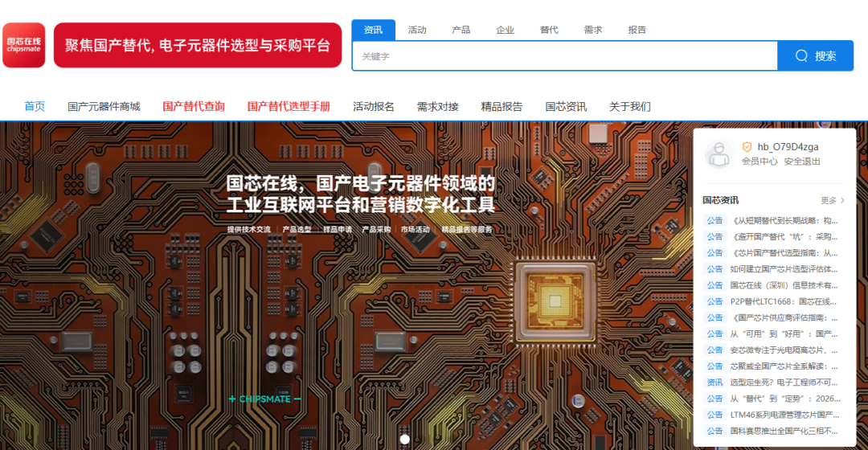Viewport: 868px width, 450px height.
Task: Open 会员中心 link
Action: point(759,162)
